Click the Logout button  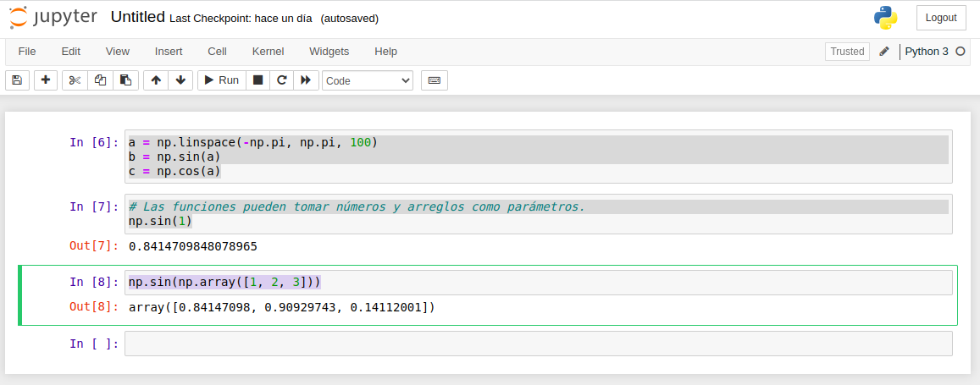coord(940,18)
